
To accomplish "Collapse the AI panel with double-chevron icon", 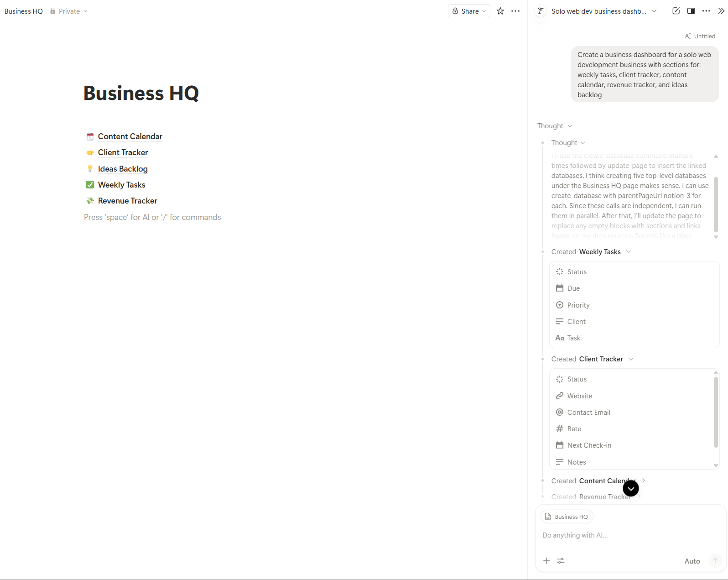I will (x=721, y=11).
